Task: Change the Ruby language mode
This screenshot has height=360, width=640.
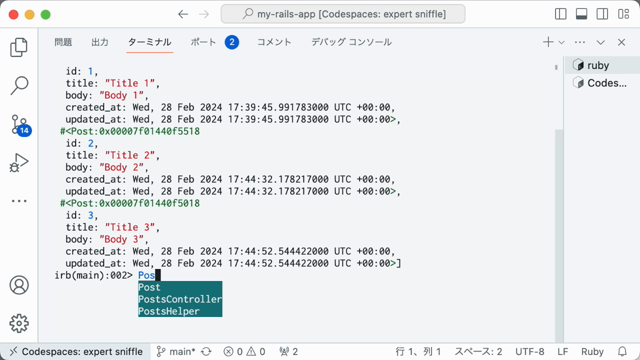Action: (x=592, y=351)
